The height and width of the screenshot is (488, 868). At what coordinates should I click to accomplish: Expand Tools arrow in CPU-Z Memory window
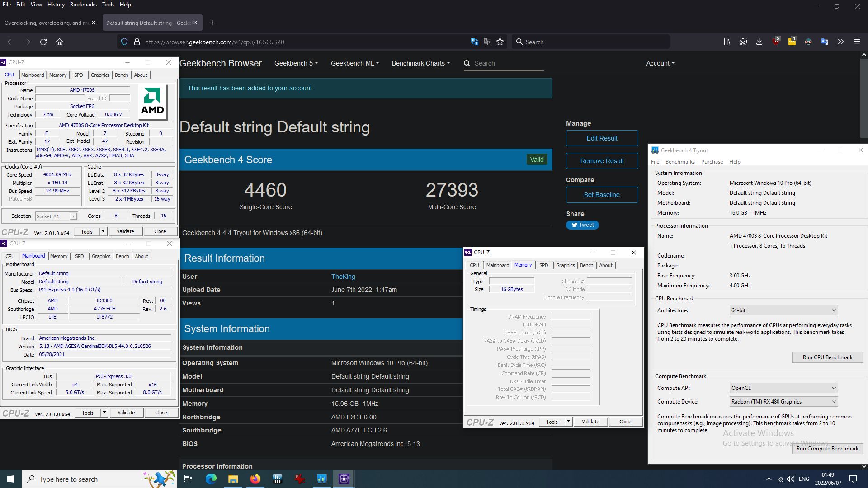[x=568, y=422]
